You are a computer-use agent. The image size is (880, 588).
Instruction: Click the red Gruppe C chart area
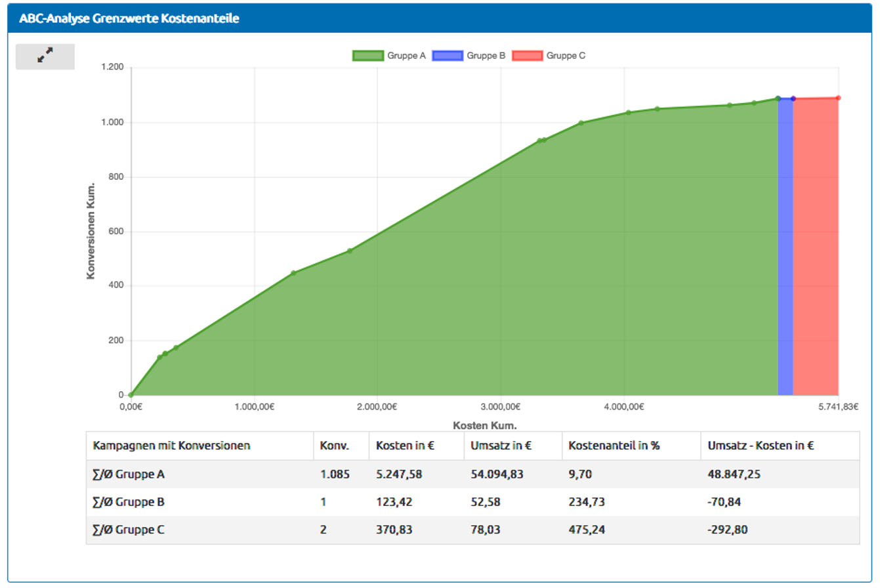(816, 247)
